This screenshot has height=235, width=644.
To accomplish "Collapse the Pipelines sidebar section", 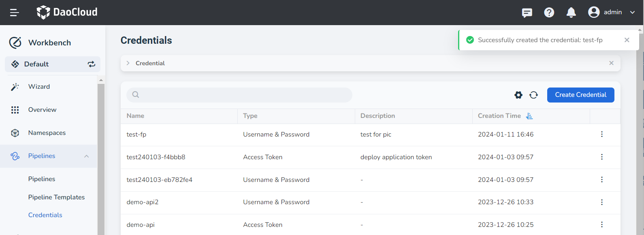I will click(x=86, y=156).
